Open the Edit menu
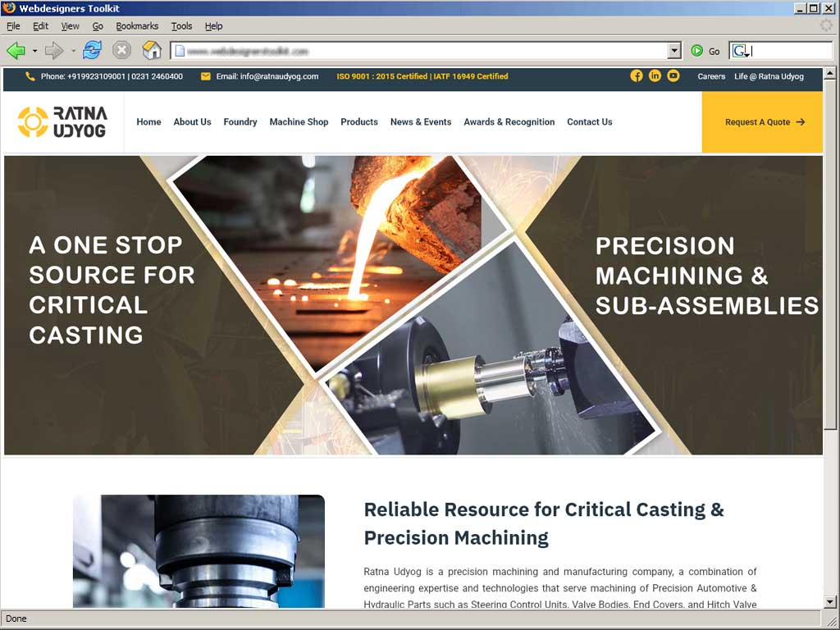This screenshot has height=630, width=840. pos(41,25)
